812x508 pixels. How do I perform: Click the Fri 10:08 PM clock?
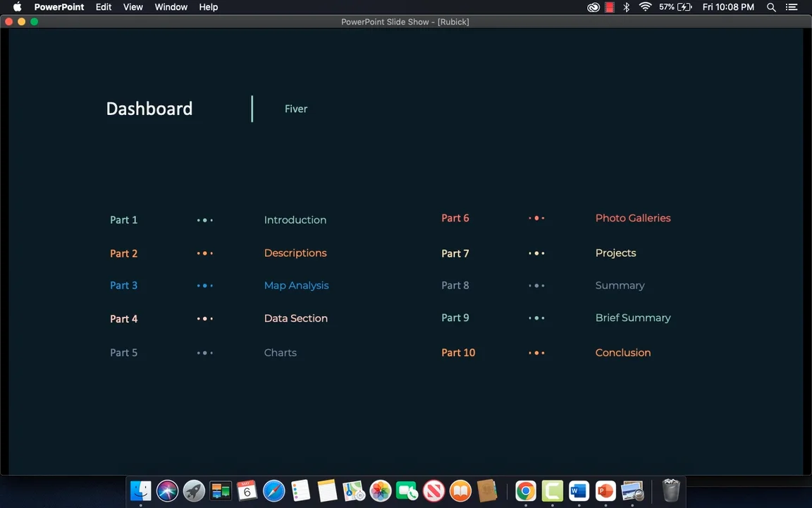[x=728, y=7]
